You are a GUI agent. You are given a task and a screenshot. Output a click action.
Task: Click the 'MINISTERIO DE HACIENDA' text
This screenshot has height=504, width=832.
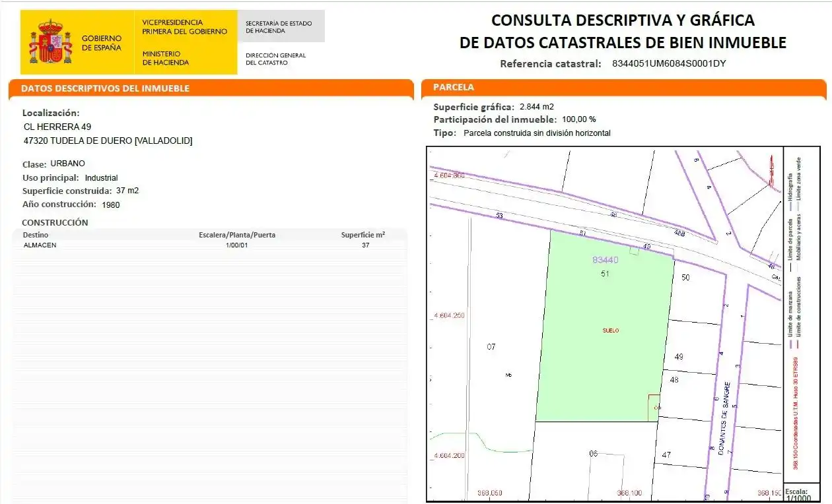pyautogui.click(x=166, y=58)
